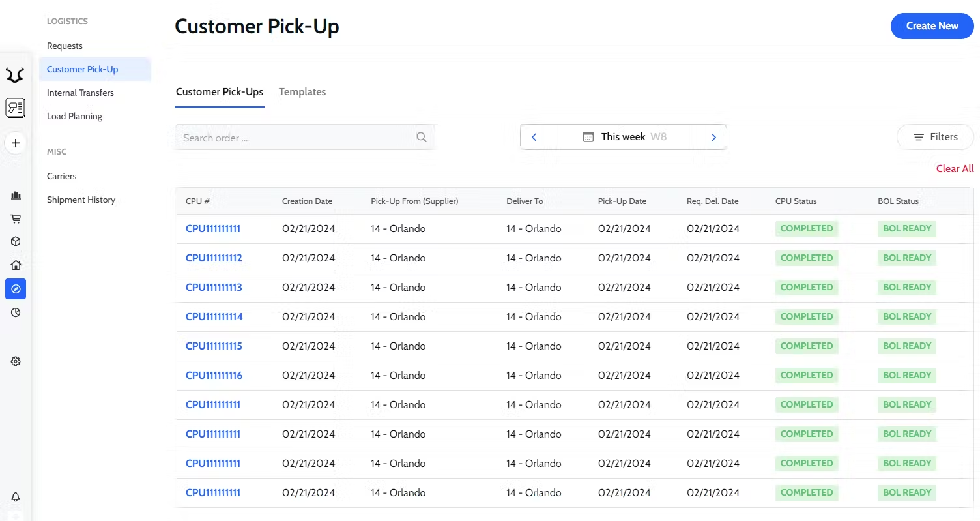Switch to the Templates tab
The image size is (980, 521).
pos(302,92)
